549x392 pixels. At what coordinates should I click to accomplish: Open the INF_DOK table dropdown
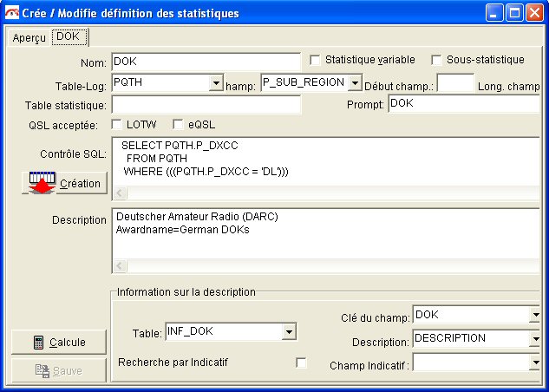point(290,331)
